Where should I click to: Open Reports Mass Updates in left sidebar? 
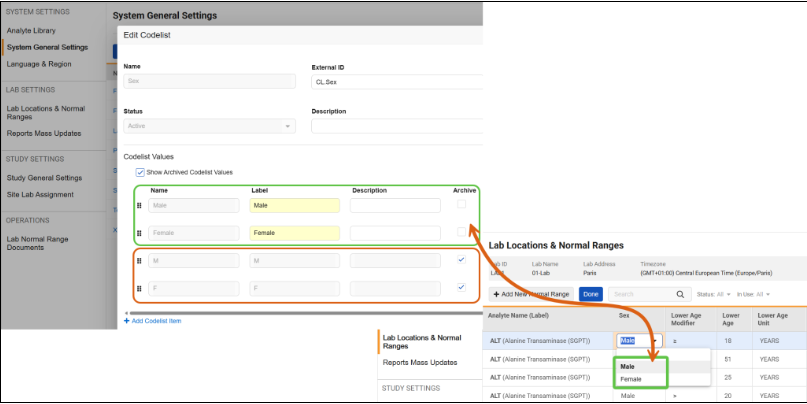click(44, 133)
